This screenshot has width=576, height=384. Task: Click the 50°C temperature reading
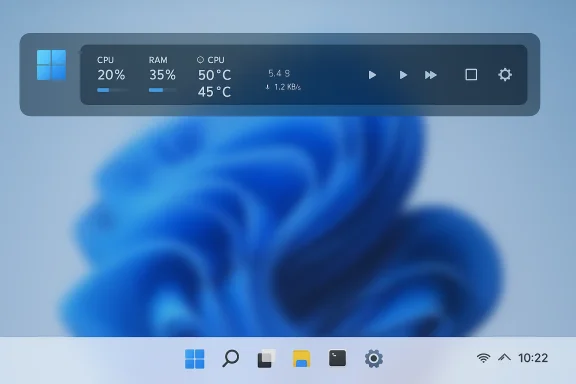click(x=215, y=75)
